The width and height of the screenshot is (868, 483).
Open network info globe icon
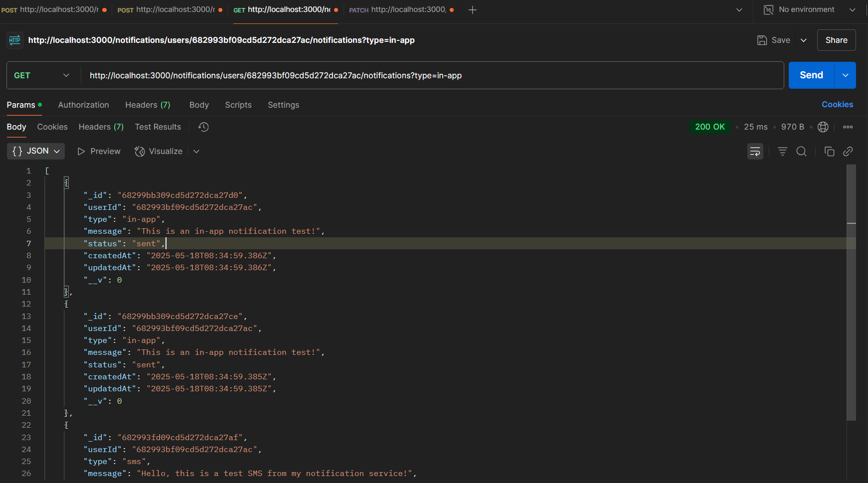coord(823,127)
